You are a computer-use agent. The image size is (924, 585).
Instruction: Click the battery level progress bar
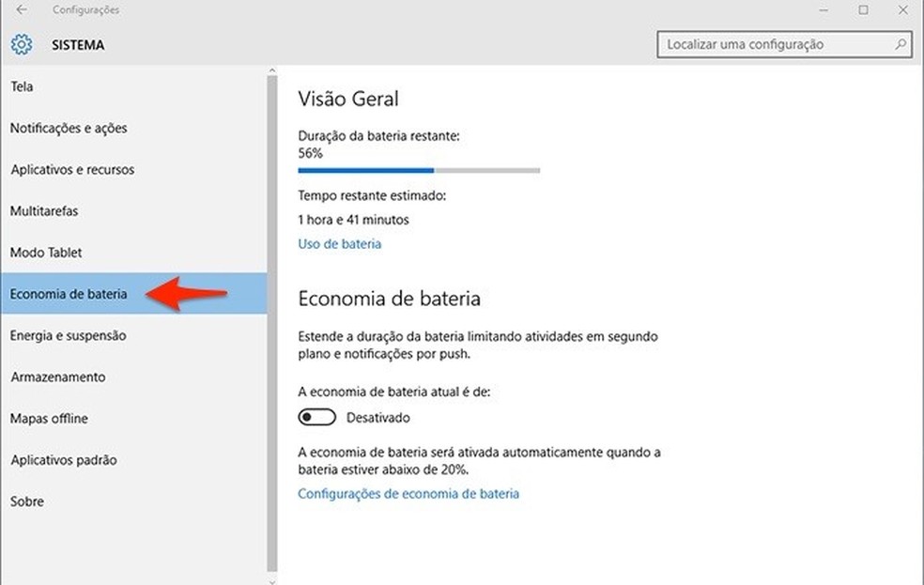(x=418, y=170)
